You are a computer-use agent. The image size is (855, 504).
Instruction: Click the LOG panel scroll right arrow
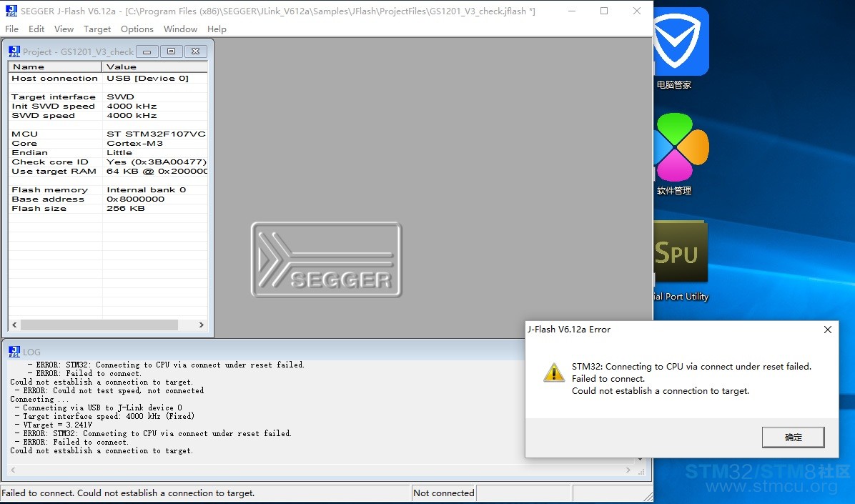point(628,470)
